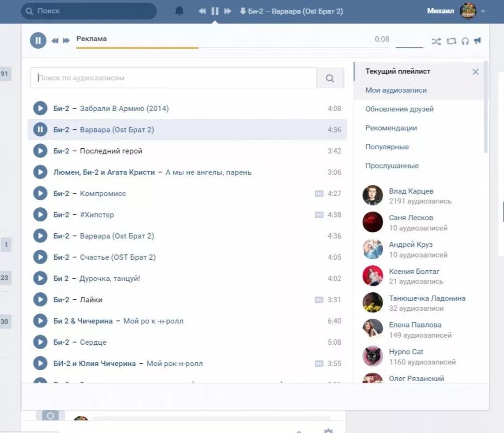Click the Михаил username in header
Viewport: 504px width, 433px height.
pos(440,11)
